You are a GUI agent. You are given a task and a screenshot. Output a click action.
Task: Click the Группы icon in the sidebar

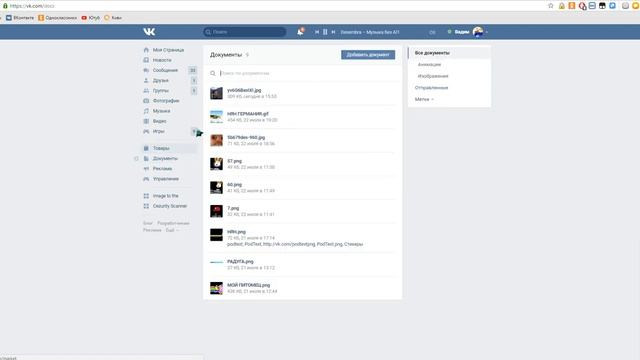pyautogui.click(x=146, y=91)
